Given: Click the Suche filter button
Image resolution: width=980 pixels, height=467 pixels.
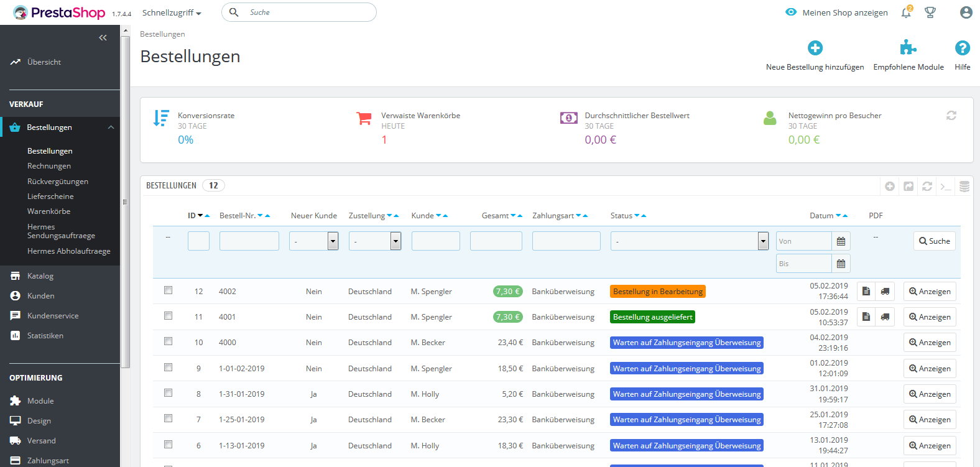Looking at the screenshot, I should [x=935, y=241].
